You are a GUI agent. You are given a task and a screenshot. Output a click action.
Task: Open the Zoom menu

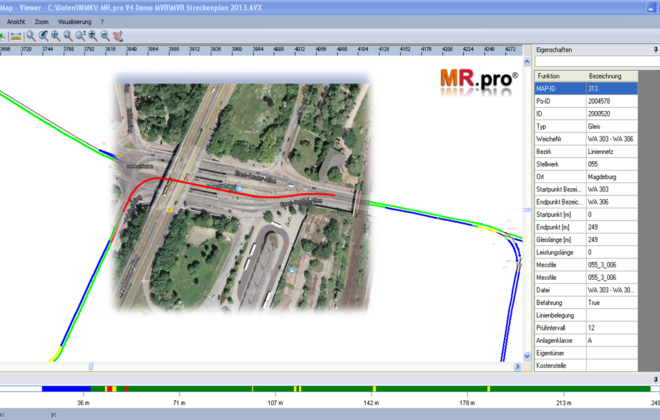pyautogui.click(x=41, y=21)
